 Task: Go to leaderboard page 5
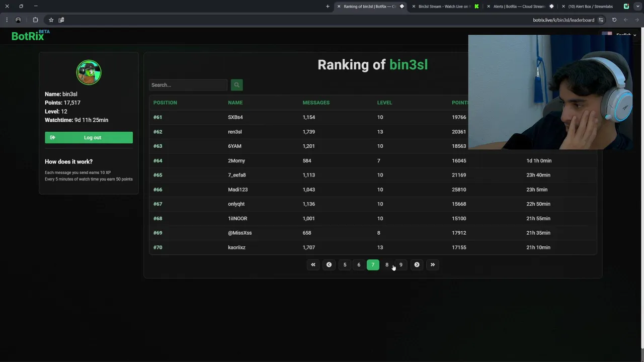click(345, 264)
